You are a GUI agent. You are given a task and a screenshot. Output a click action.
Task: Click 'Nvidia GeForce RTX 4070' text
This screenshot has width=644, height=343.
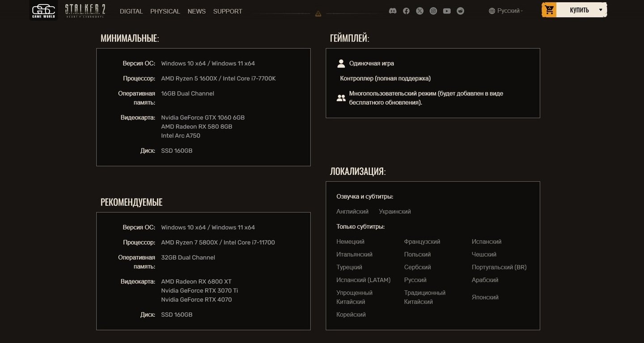point(196,300)
